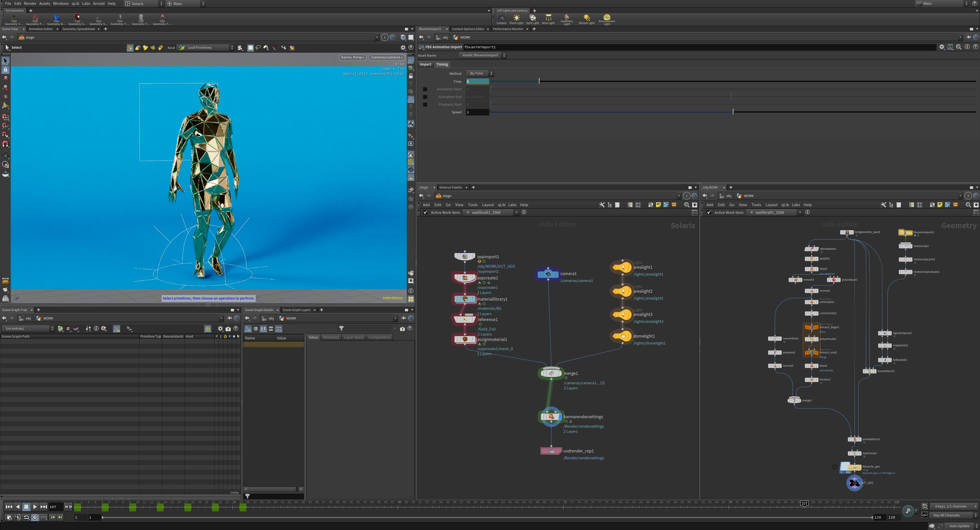Open the parameter pane gear menu

click(x=942, y=47)
